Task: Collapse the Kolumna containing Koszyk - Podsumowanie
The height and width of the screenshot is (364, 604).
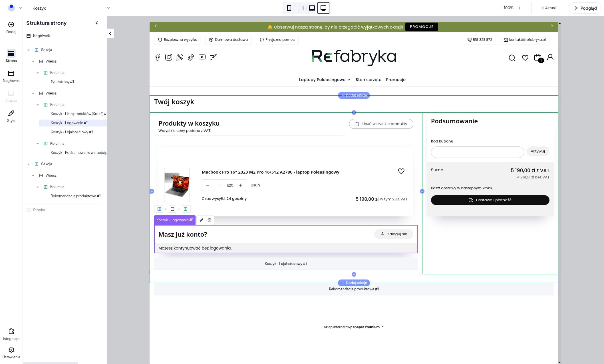Action: (x=38, y=144)
